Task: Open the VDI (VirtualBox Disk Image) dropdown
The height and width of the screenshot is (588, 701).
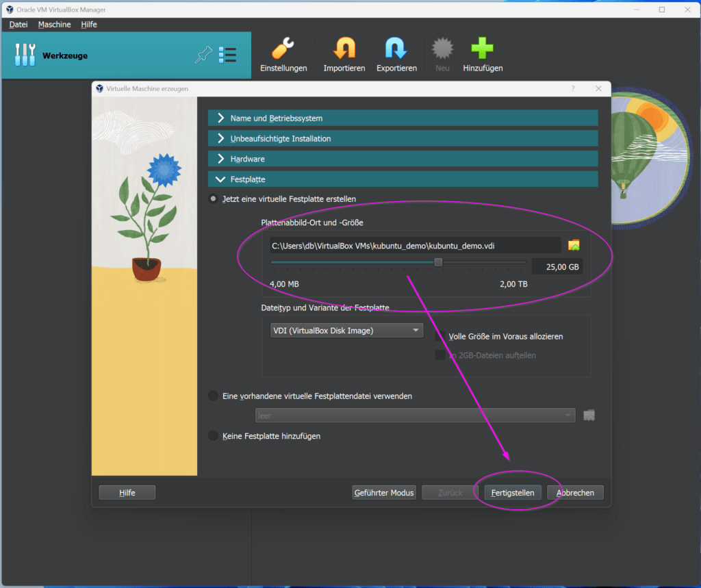Action: click(346, 331)
